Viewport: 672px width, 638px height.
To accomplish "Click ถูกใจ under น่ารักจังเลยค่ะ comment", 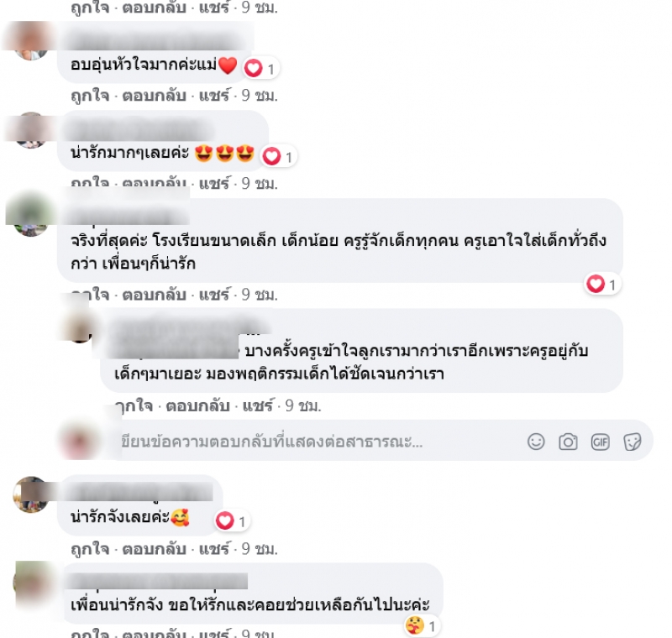I will (x=90, y=549).
